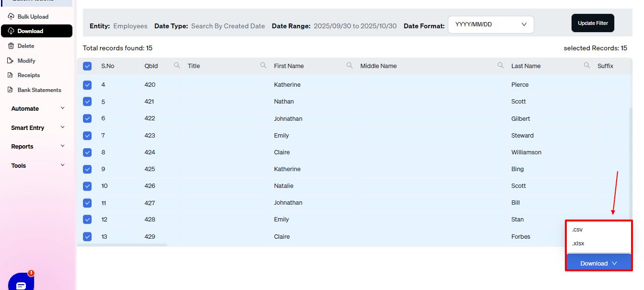Click the Bulk Upload cloud icon
The height and width of the screenshot is (290, 644).
(x=11, y=17)
